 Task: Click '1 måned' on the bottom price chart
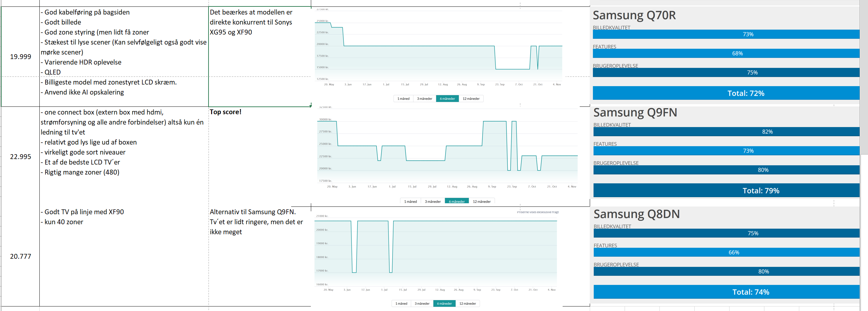click(x=401, y=304)
